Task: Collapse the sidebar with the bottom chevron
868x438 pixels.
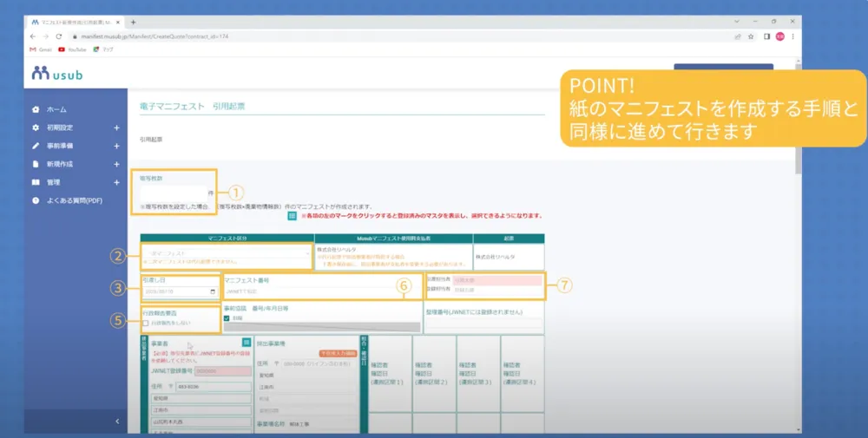Action: click(116, 422)
